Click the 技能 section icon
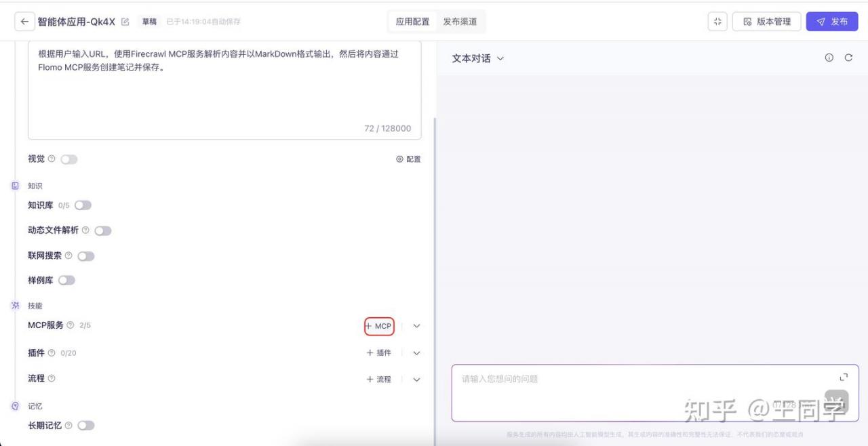 point(16,306)
